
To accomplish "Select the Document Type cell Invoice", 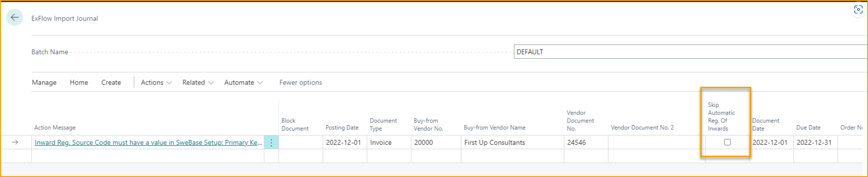I will click(x=389, y=143).
